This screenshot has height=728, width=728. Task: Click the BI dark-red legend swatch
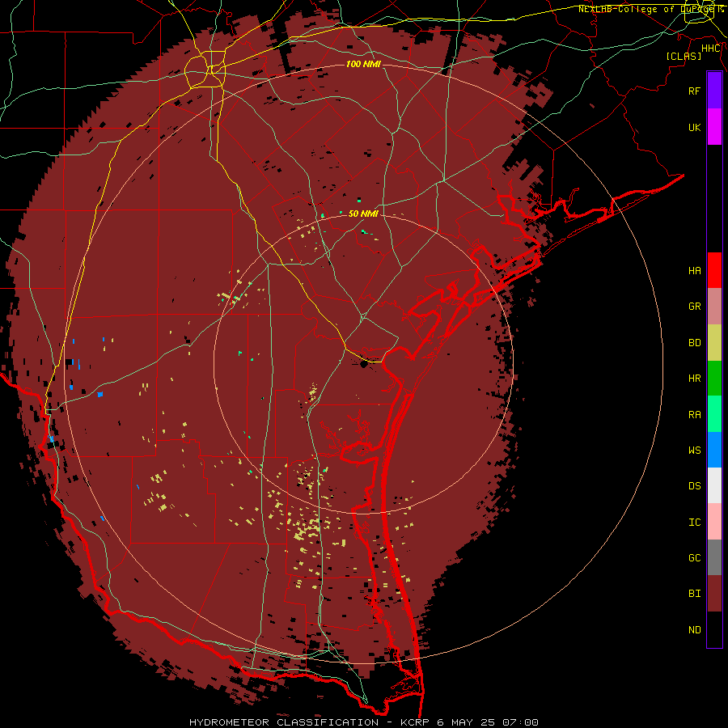(714, 594)
